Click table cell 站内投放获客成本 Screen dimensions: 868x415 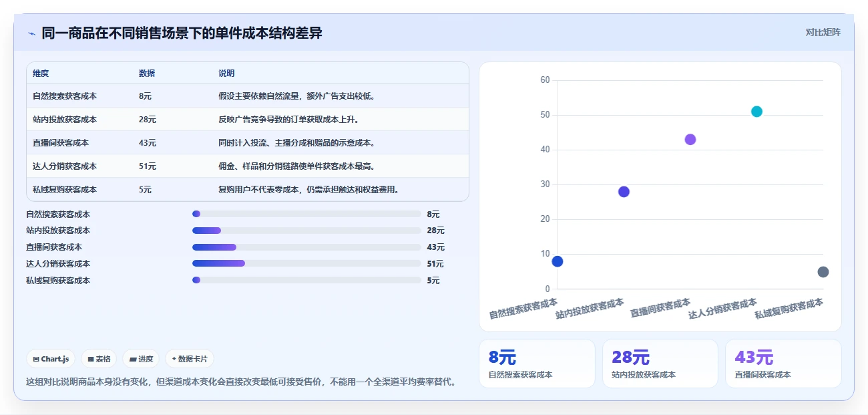[65, 120]
